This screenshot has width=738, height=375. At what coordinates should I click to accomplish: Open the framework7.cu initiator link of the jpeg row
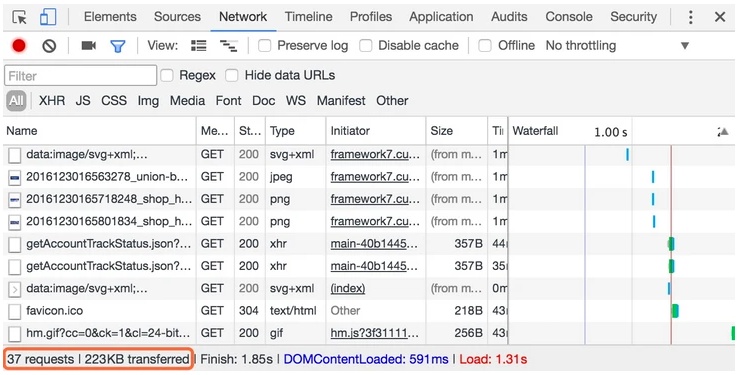pos(375,177)
